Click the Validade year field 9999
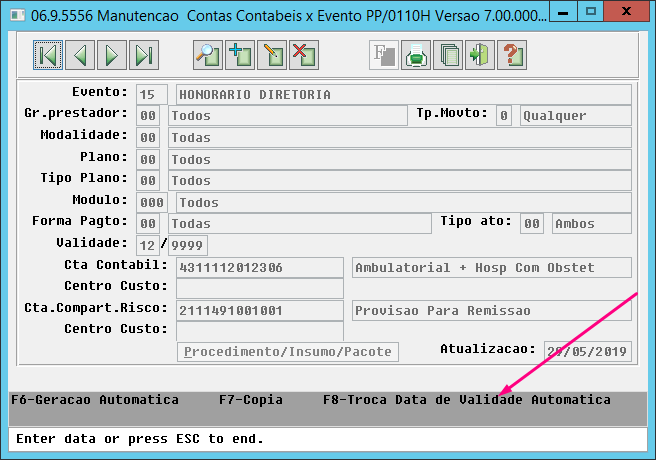656x460 pixels. [188, 245]
